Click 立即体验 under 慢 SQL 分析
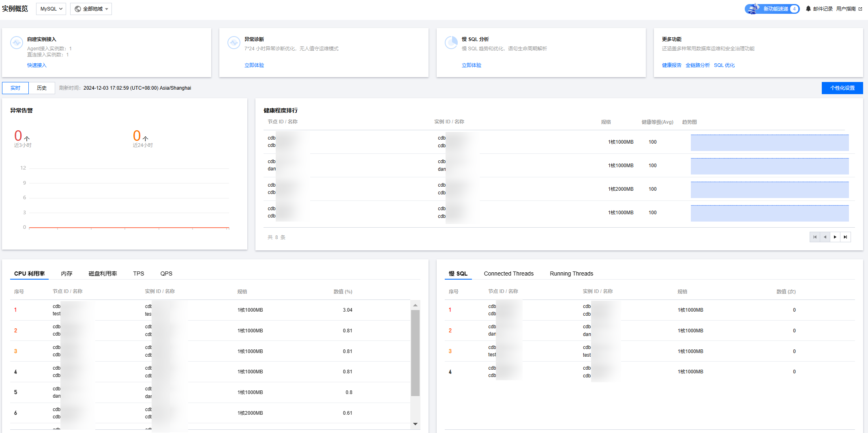Image resolution: width=868 pixels, height=433 pixels. coord(472,65)
